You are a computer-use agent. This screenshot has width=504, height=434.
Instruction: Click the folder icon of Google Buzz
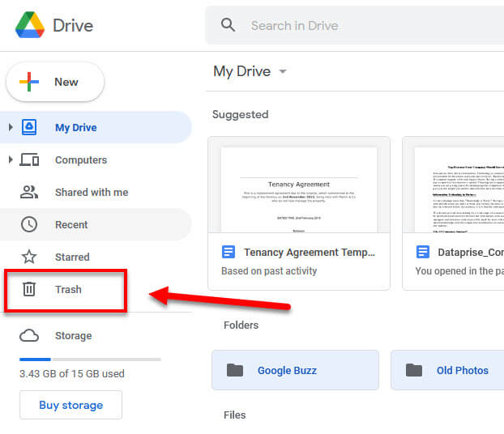pos(235,370)
